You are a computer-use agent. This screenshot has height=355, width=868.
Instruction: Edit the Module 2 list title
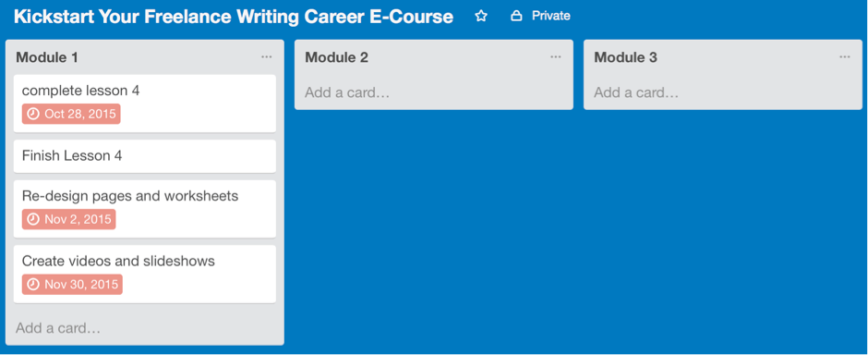336,57
